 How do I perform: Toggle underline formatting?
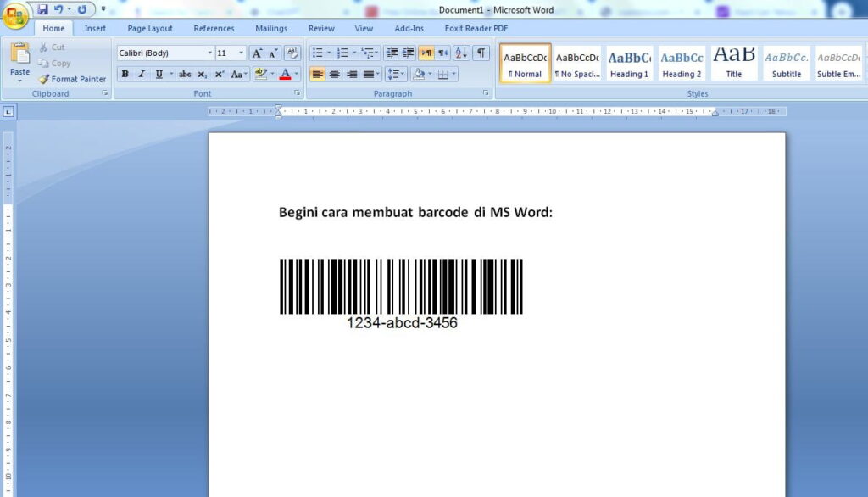pyautogui.click(x=159, y=74)
